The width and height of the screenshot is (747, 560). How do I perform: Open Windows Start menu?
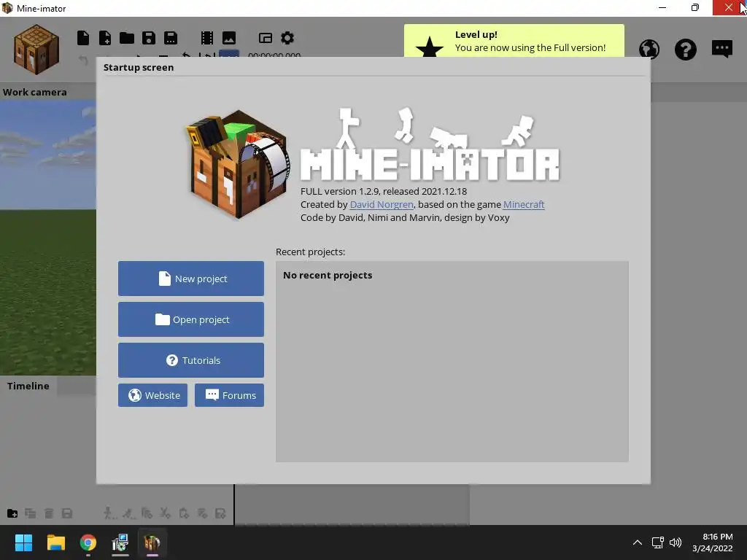coord(23,542)
